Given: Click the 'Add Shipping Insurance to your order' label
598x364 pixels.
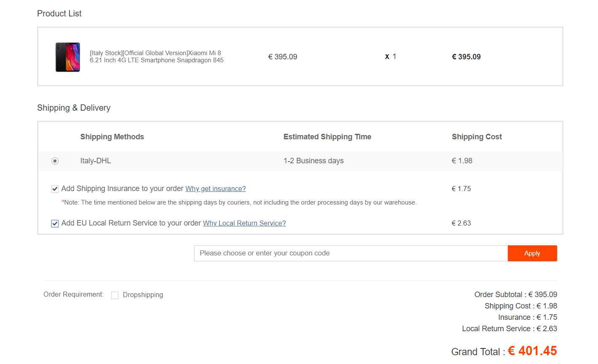Looking at the screenshot, I should [122, 189].
